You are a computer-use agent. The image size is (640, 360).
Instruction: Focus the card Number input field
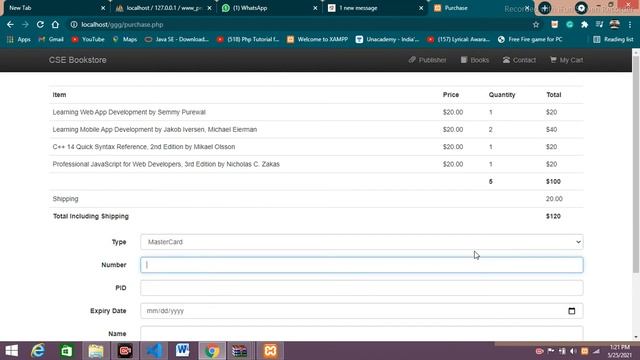362,265
